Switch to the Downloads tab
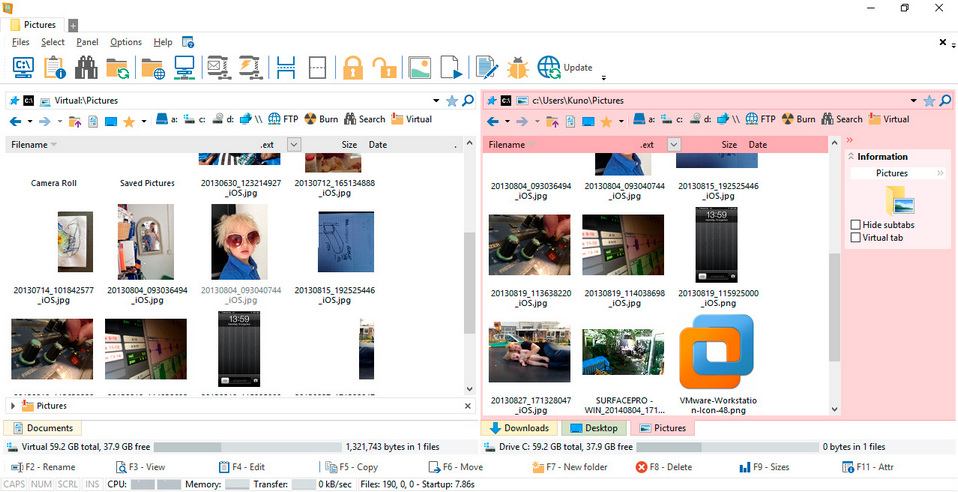The image size is (958, 492). (x=518, y=428)
